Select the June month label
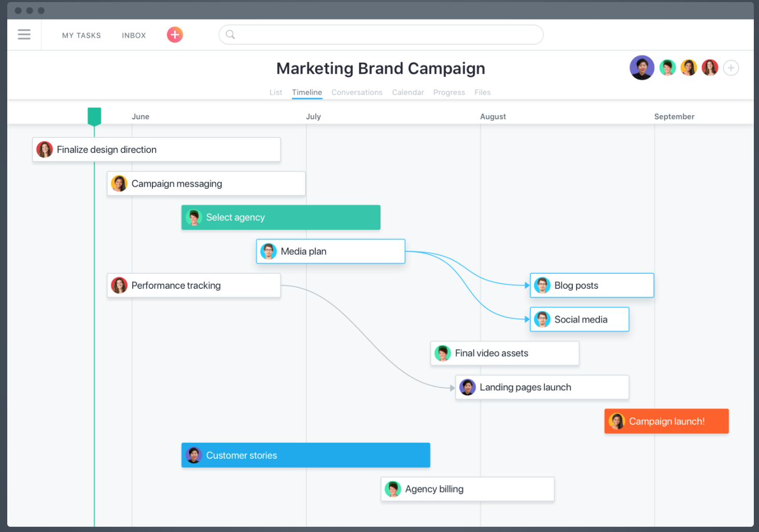Screen dimensions: 759x532 point(140,117)
